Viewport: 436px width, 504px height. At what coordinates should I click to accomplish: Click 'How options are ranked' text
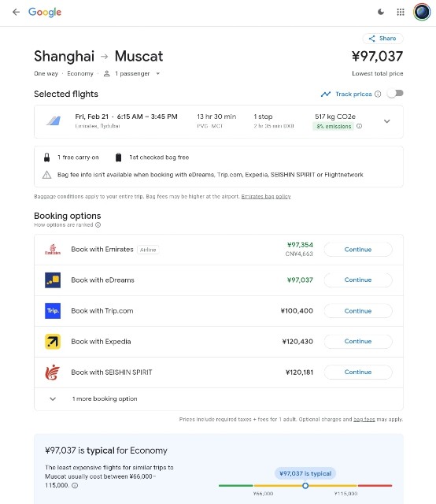[x=64, y=225]
